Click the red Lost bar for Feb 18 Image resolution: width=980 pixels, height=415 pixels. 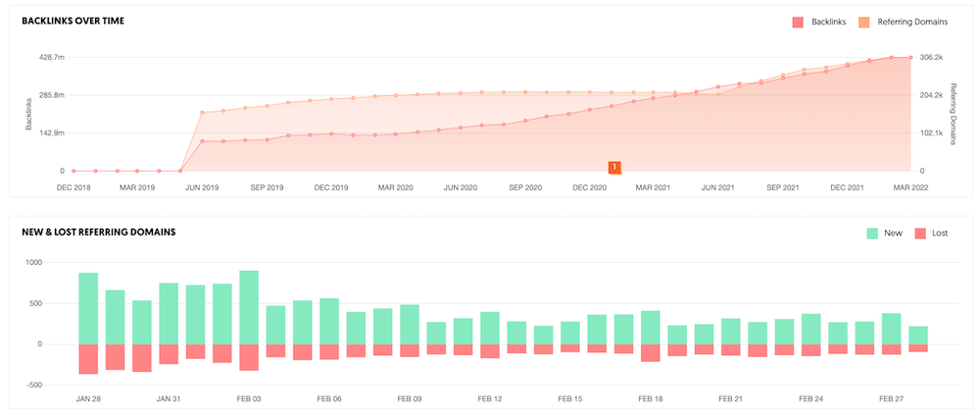pyautogui.click(x=650, y=353)
